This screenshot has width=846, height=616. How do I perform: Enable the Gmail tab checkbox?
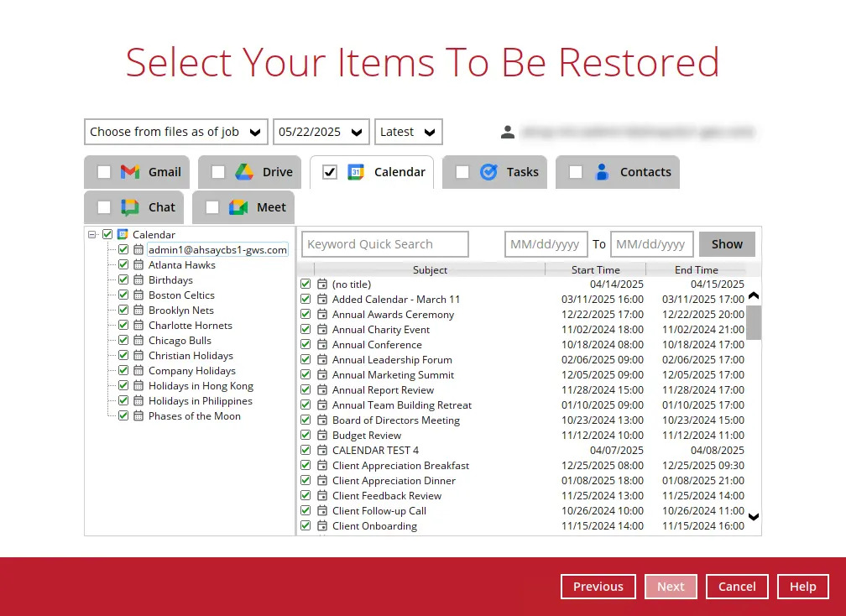(104, 172)
